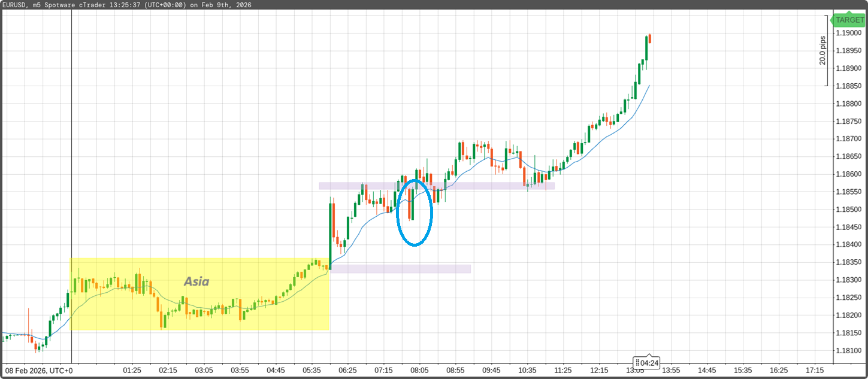The height and width of the screenshot is (379, 868).
Task: Select the latest orange candle
Action: 650,39
